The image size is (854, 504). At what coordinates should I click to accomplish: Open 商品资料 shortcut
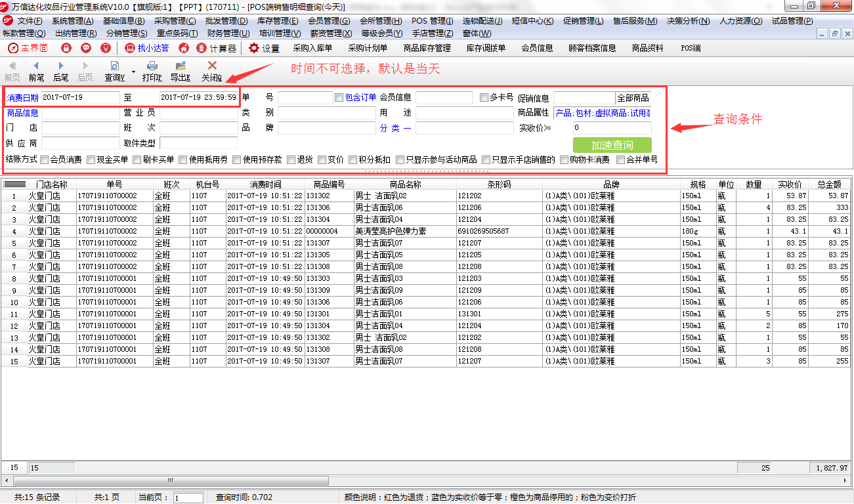point(647,48)
